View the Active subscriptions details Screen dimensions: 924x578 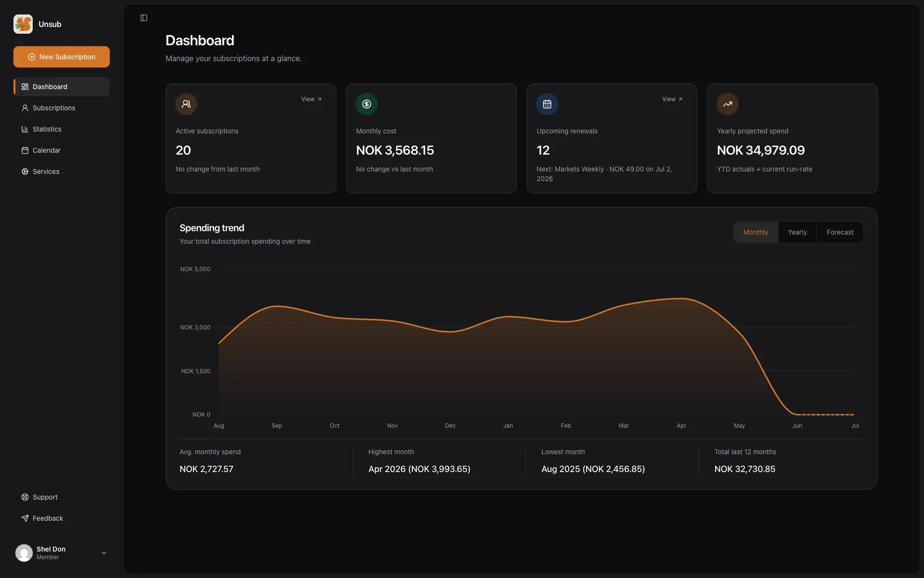click(311, 99)
